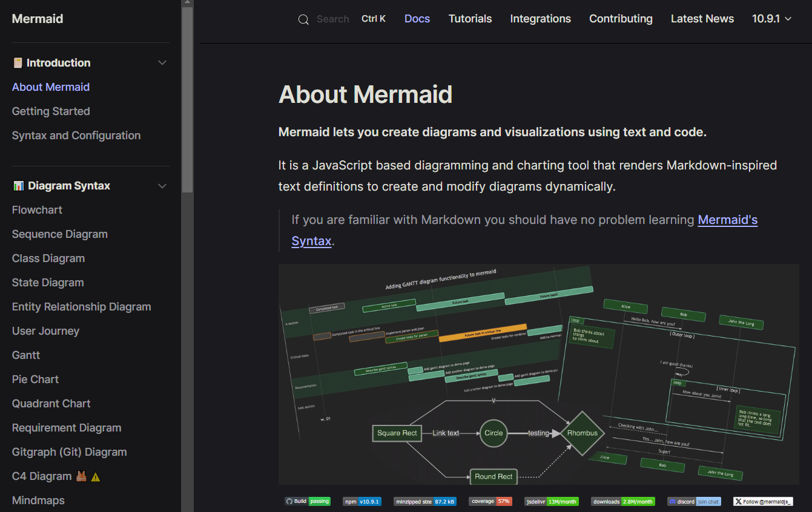Open the Gantt docs page
This screenshot has width=812, height=512.
point(26,355)
